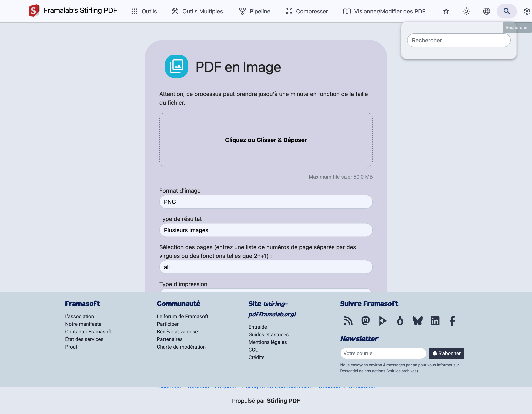Click the Contacter Framasoft link
This screenshot has width=532, height=414.
click(x=88, y=332)
